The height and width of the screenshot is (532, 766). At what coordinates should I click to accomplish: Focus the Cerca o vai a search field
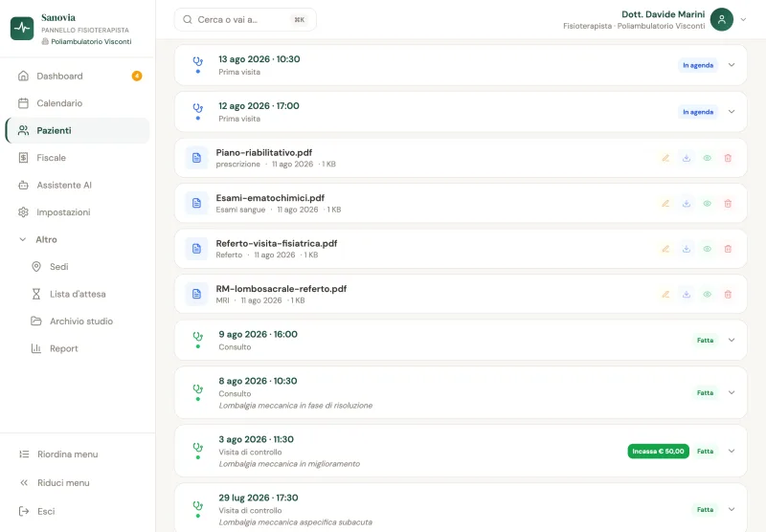pyautogui.click(x=245, y=19)
